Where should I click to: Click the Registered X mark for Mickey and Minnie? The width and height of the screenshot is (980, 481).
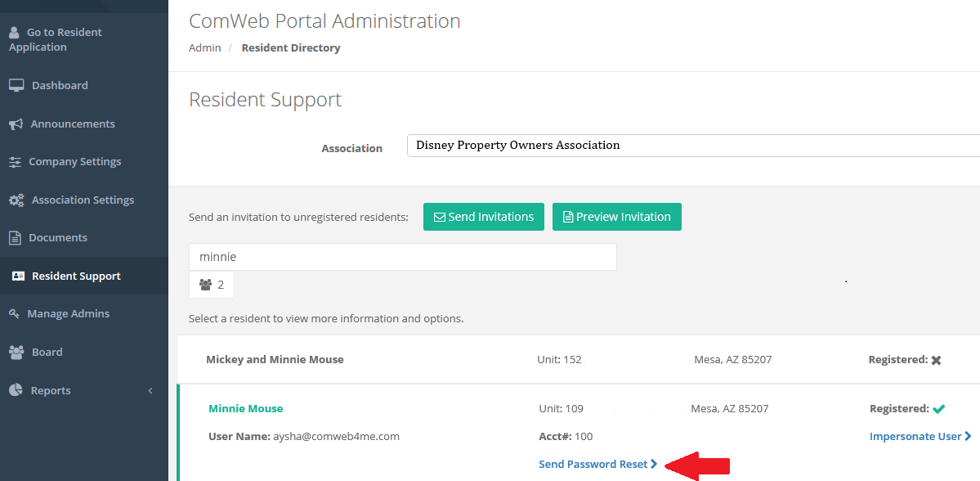[x=936, y=360]
